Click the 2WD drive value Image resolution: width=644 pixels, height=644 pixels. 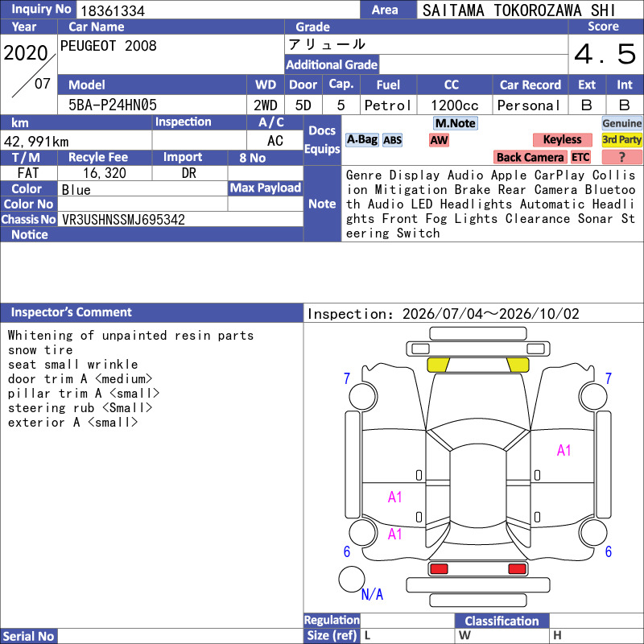[266, 105]
